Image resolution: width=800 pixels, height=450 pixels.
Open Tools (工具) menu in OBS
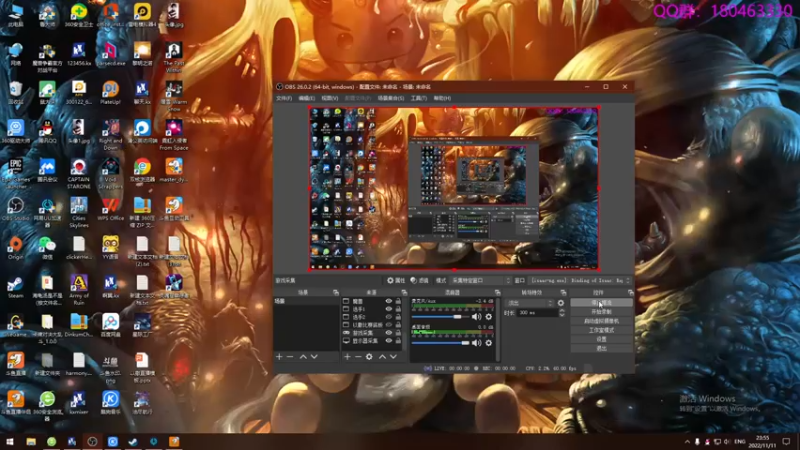click(x=418, y=98)
